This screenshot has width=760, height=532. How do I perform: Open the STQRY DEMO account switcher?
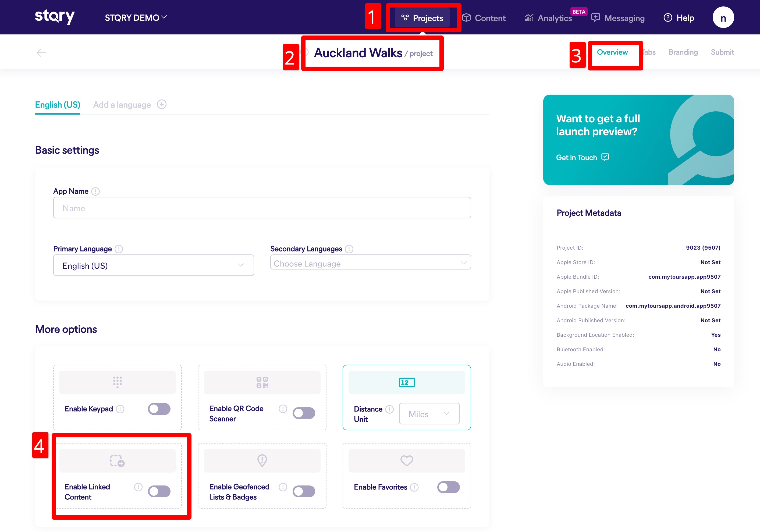(136, 18)
